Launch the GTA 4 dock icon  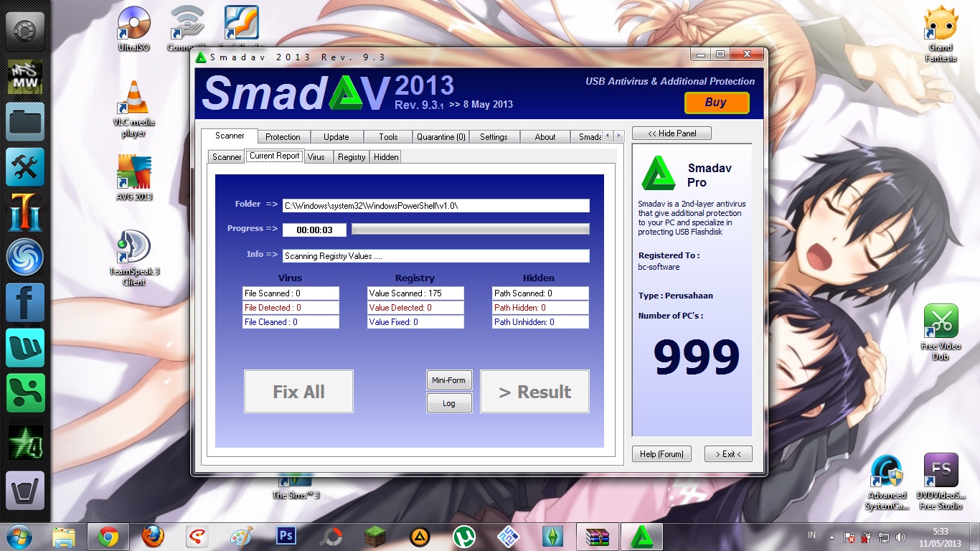25,441
